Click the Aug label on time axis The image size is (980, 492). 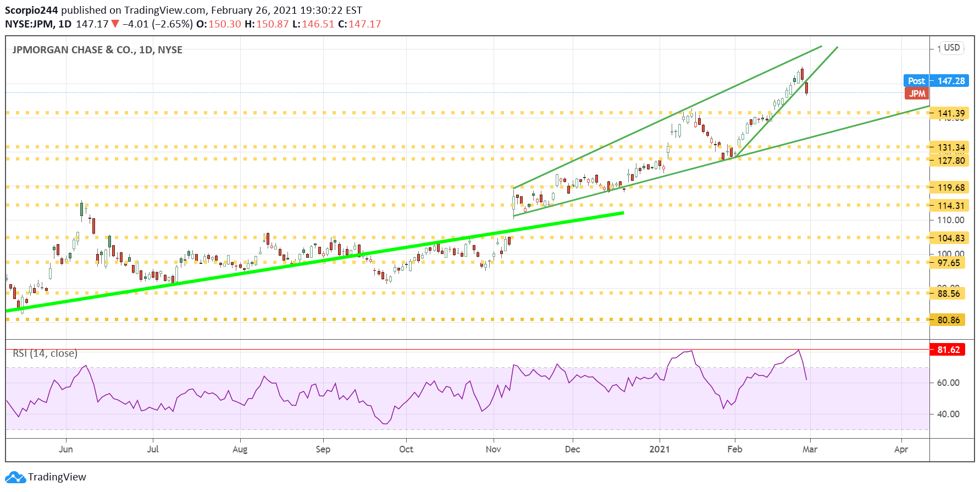pos(240,449)
